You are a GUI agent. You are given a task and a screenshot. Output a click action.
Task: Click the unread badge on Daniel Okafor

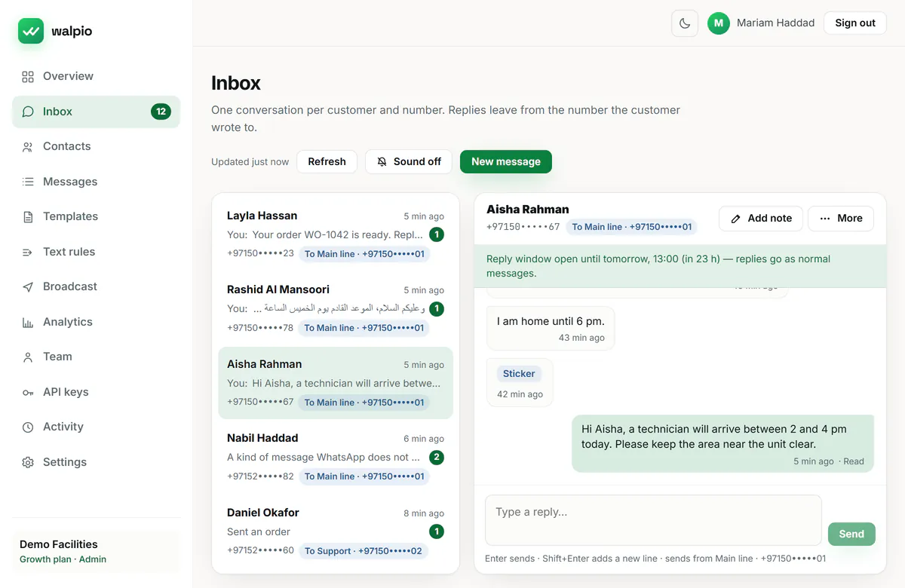click(437, 531)
